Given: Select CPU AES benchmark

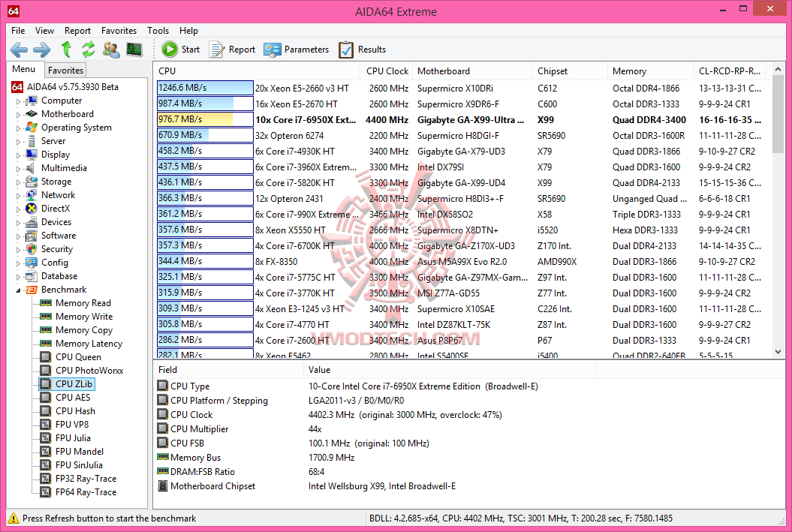Looking at the screenshot, I should click(x=73, y=398).
